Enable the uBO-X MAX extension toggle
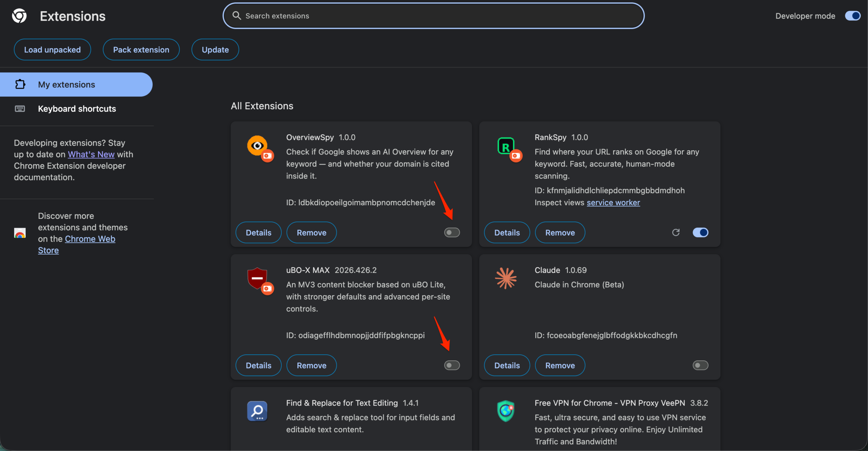The width and height of the screenshot is (868, 451). (452, 365)
